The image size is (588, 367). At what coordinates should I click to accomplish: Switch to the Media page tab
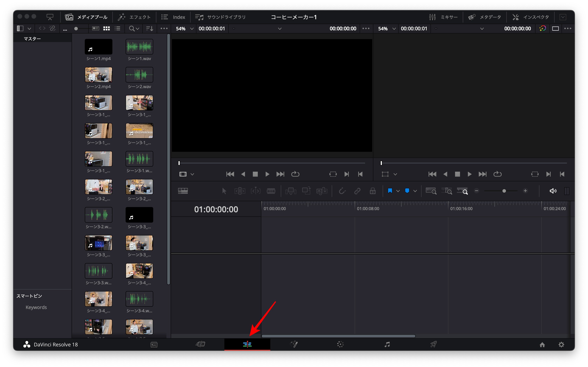click(154, 344)
